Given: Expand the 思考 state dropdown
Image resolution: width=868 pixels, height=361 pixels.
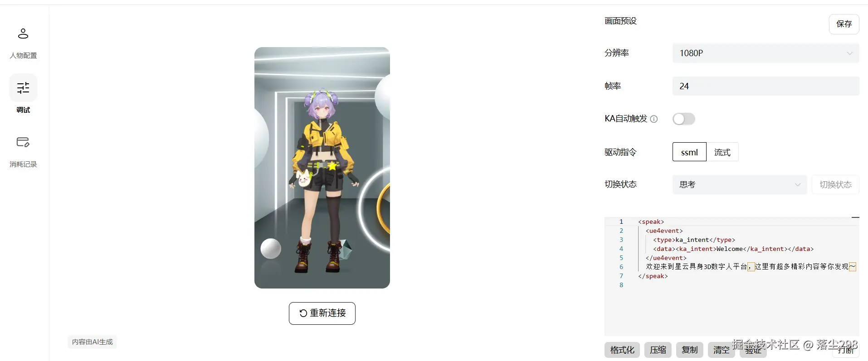Looking at the screenshot, I should coord(740,185).
